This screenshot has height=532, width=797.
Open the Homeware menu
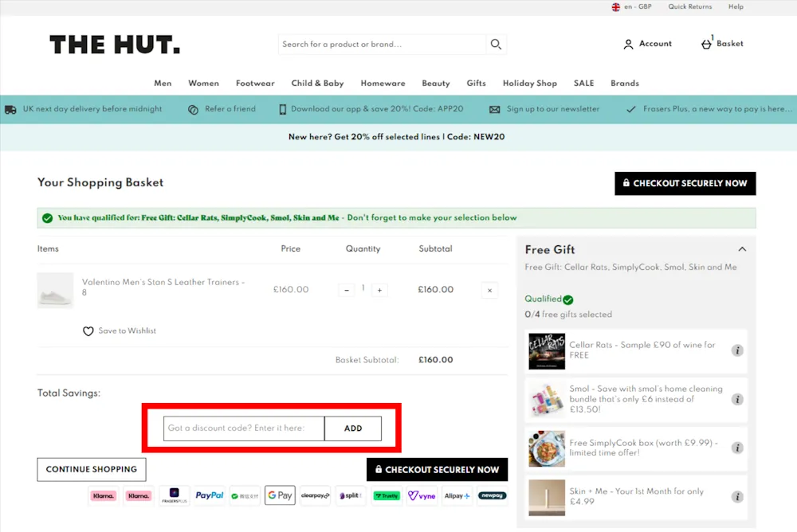pyautogui.click(x=383, y=84)
